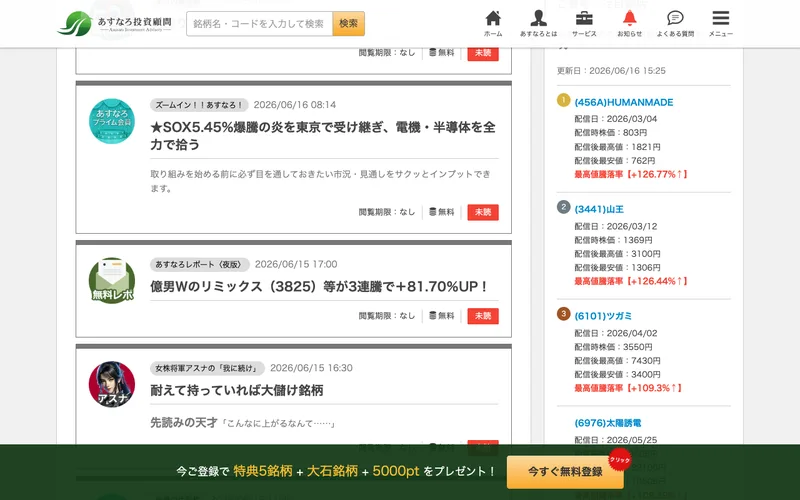The image size is (800, 500).
Task: Open (6976)太陽誘電 stock link
Action: click(608, 423)
